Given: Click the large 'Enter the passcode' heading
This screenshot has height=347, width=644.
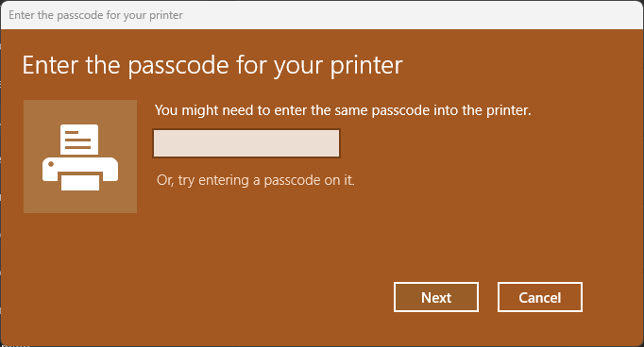Looking at the screenshot, I should [x=212, y=65].
